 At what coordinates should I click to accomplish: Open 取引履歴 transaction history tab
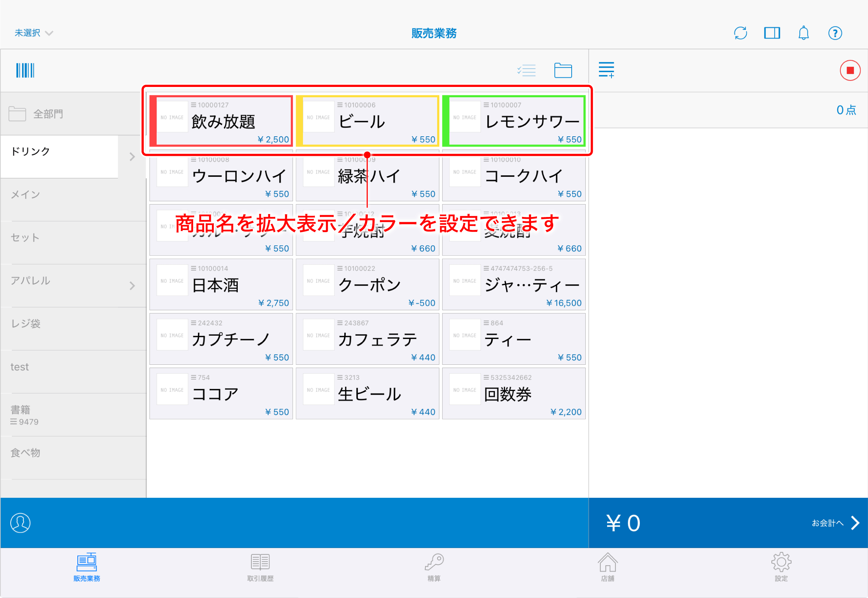260,567
